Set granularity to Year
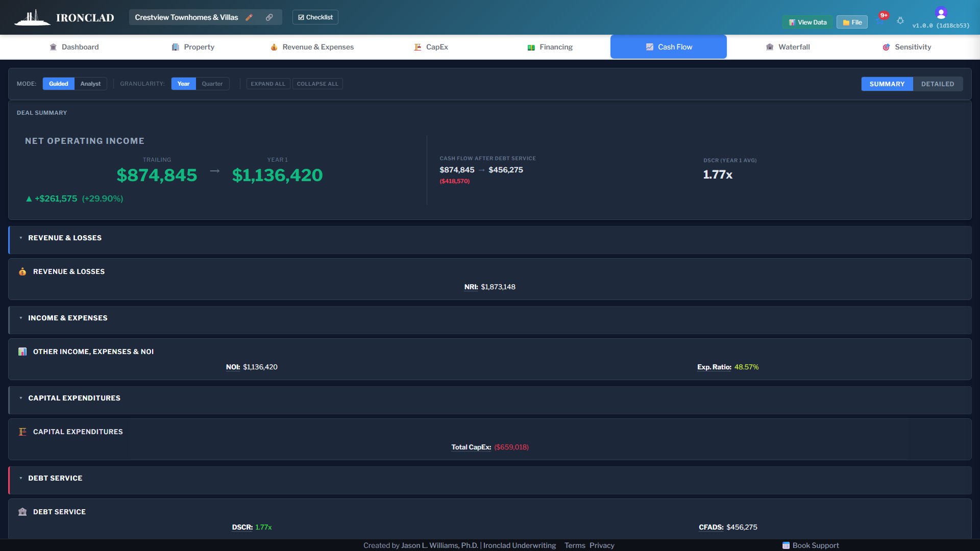The image size is (980, 551). (x=184, y=84)
